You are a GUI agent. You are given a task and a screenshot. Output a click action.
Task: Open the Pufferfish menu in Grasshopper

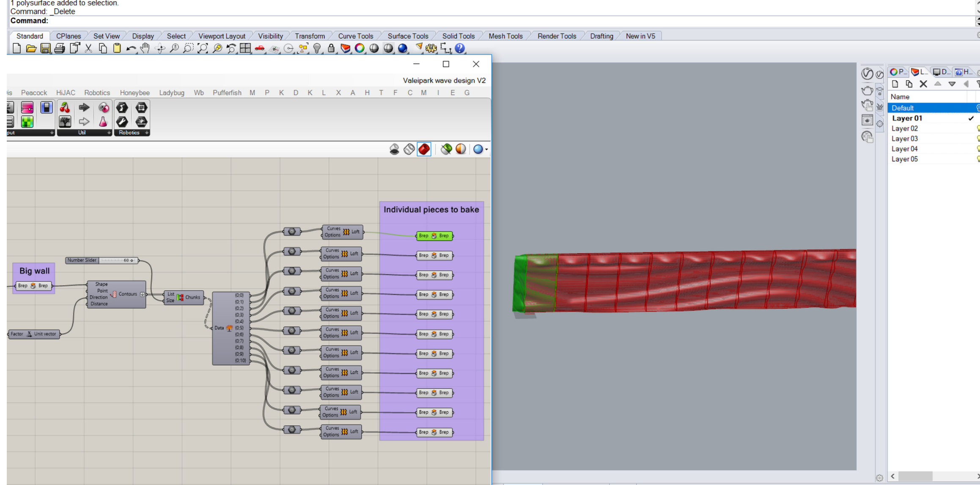[227, 93]
